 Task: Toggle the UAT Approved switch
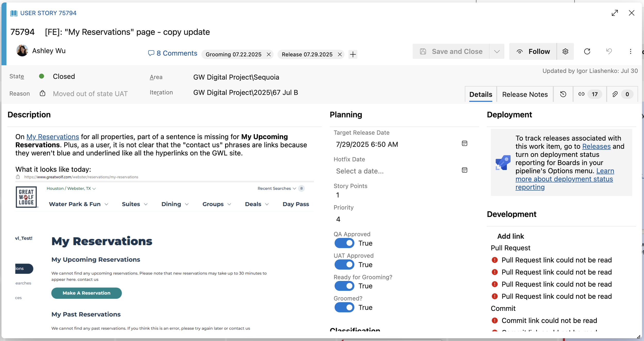[x=344, y=265]
